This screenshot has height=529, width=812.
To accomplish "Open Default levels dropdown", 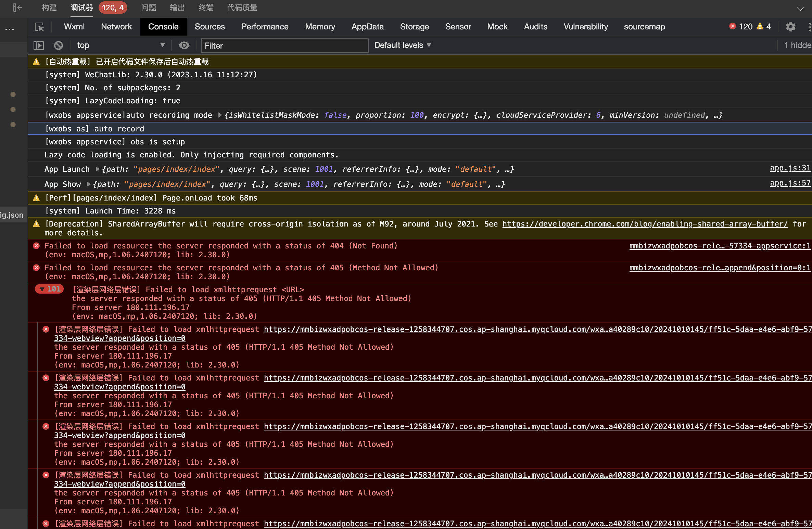I will pyautogui.click(x=402, y=45).
